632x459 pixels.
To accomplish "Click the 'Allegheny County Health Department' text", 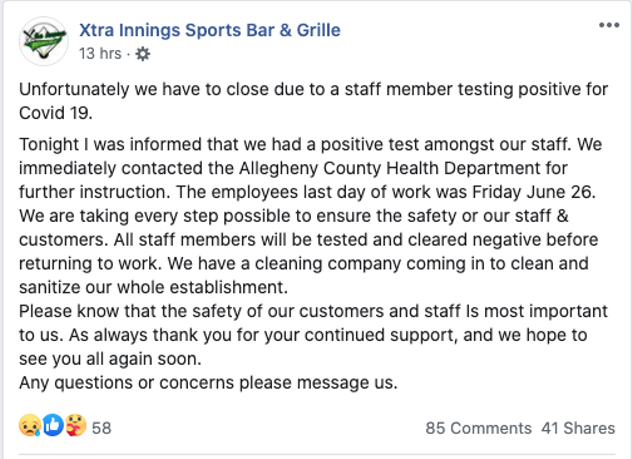I will 391,168.
